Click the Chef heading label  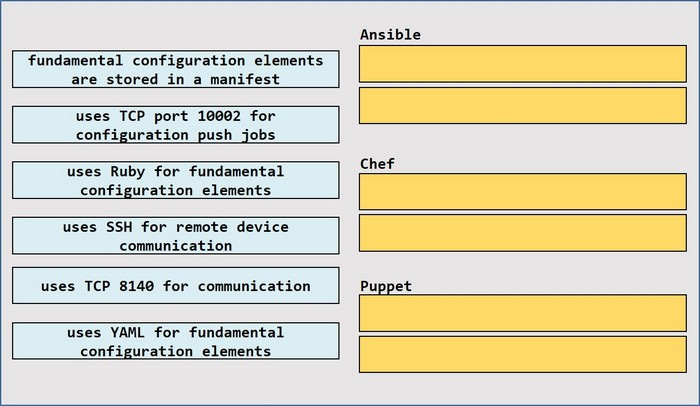[377, 163]
